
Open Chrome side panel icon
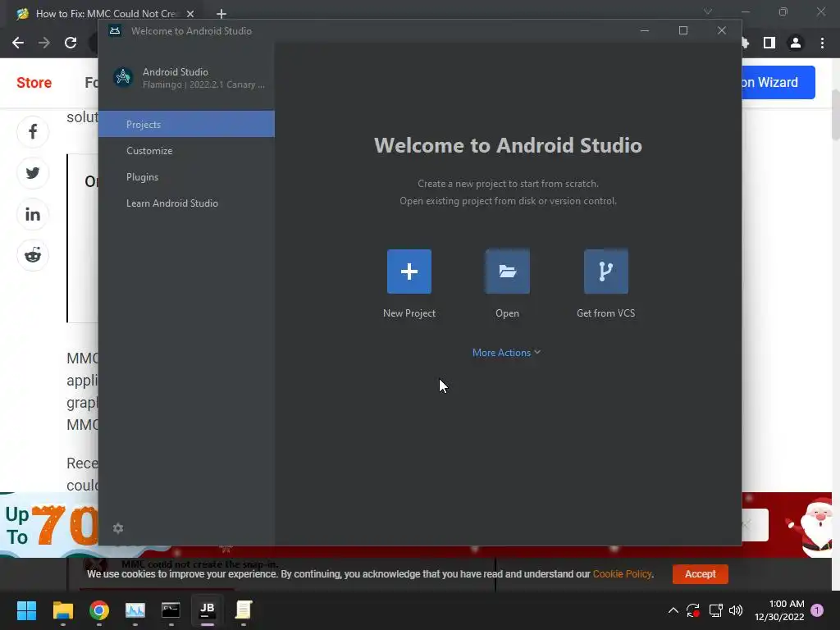point(769,43)
